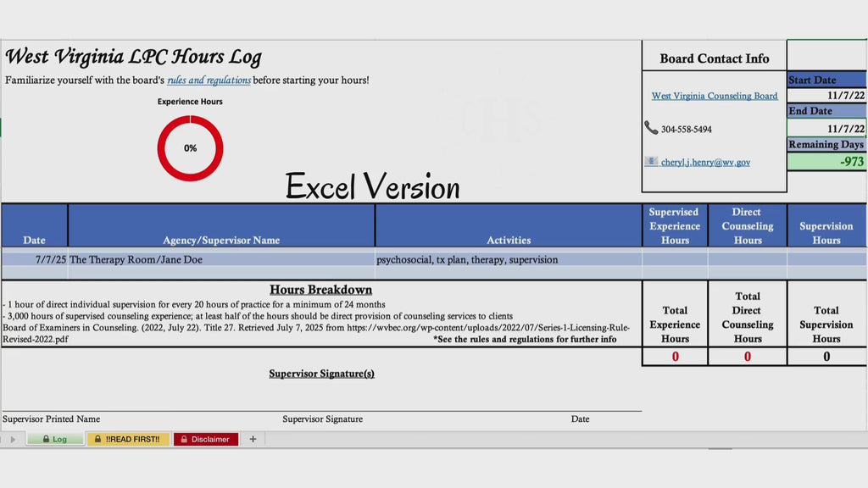Click the Experience Hours donut chart

[190, 147]
